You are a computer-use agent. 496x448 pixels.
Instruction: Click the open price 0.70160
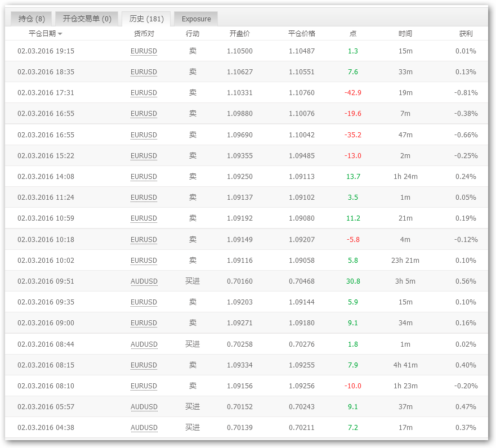(240, 281)
